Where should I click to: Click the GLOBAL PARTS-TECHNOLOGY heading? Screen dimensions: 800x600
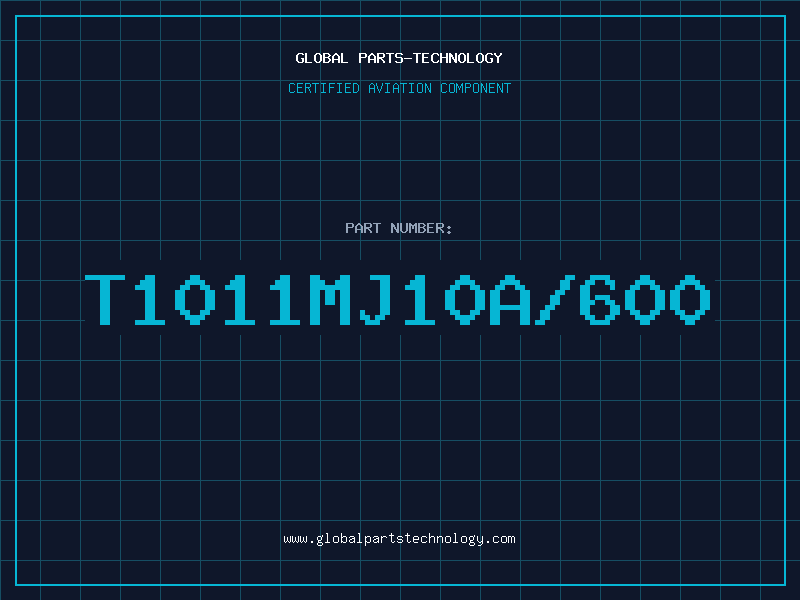tap(399, 58)
